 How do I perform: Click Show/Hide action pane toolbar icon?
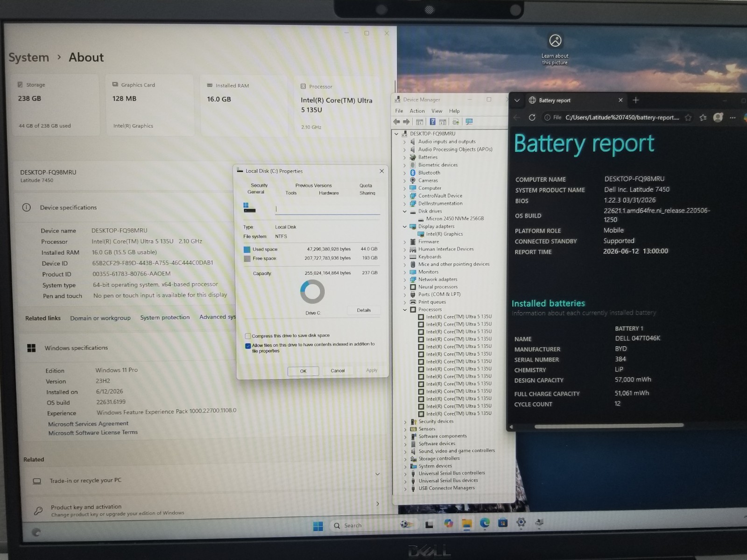click(443, 122)
